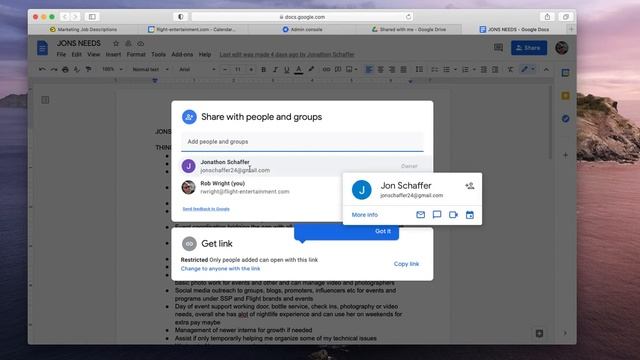Click the Undo toolbar icon
640x360 pixels.
[42, 69]
